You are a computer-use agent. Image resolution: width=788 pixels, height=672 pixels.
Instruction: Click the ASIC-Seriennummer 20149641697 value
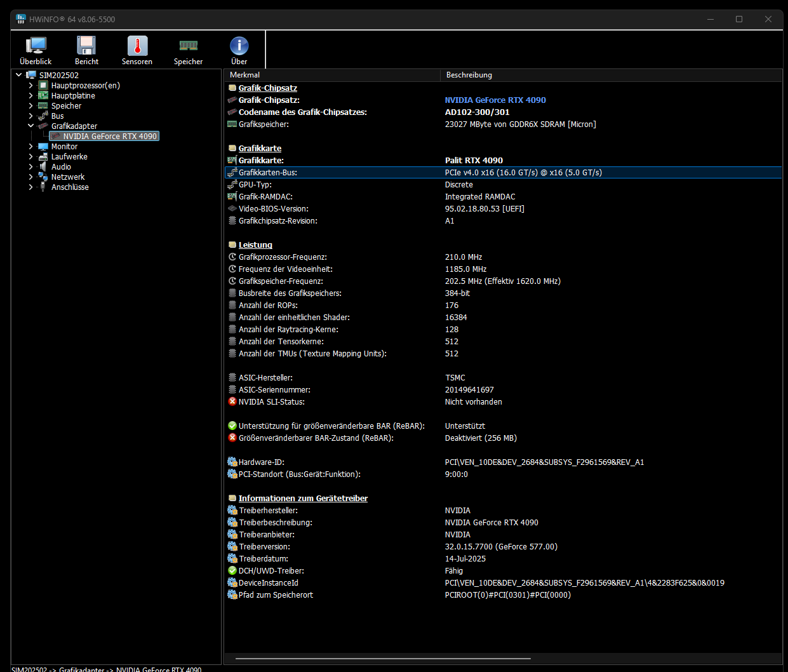469,389
